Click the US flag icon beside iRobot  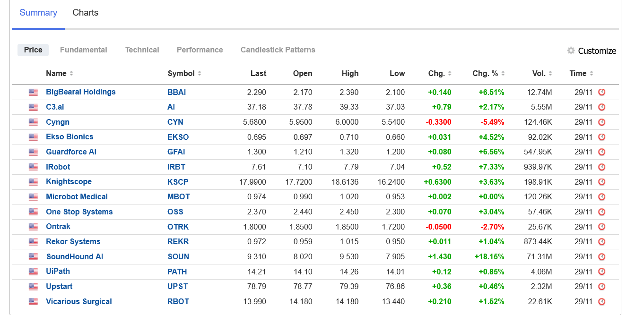pyautogui.click(x=33, y=167)
